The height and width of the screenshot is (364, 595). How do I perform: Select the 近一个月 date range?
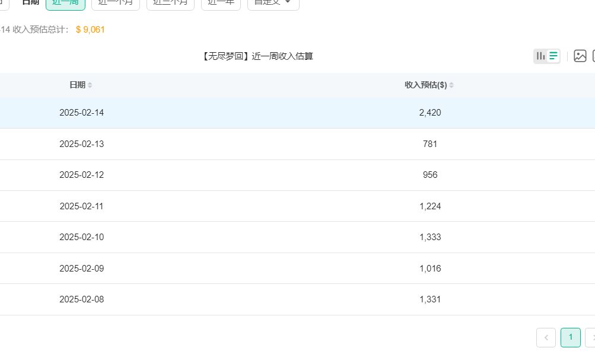pos(116,3)
